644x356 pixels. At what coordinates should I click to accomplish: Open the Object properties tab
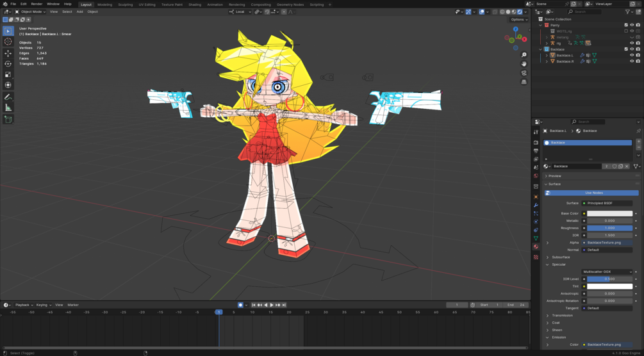536,197
